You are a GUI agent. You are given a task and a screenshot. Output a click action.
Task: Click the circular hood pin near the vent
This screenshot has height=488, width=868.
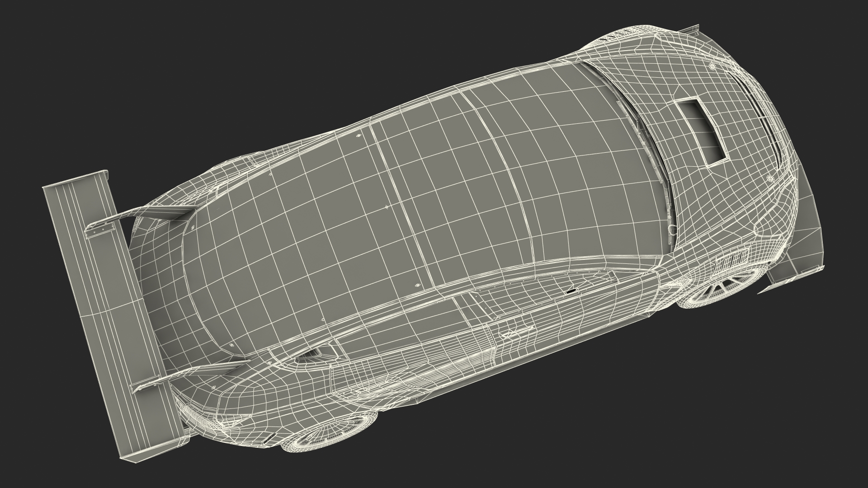coord(713,67)
